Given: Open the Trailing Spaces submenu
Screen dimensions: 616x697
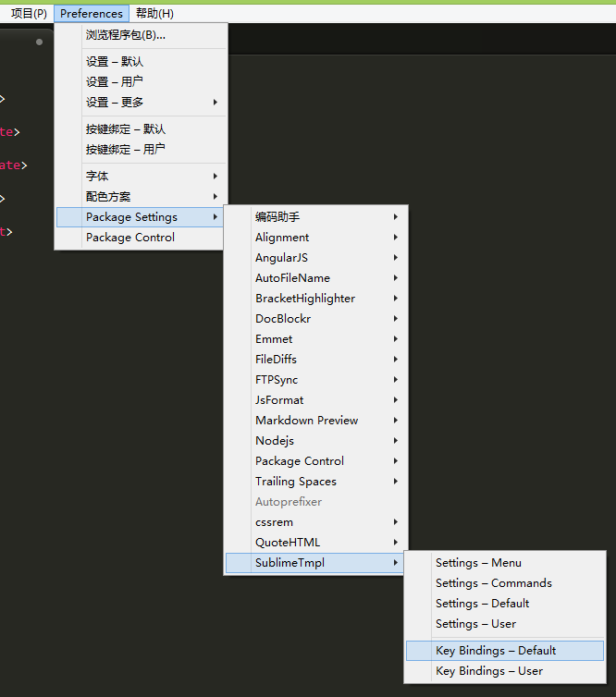Looking at the screenshot, I should (x=315, y=482).
